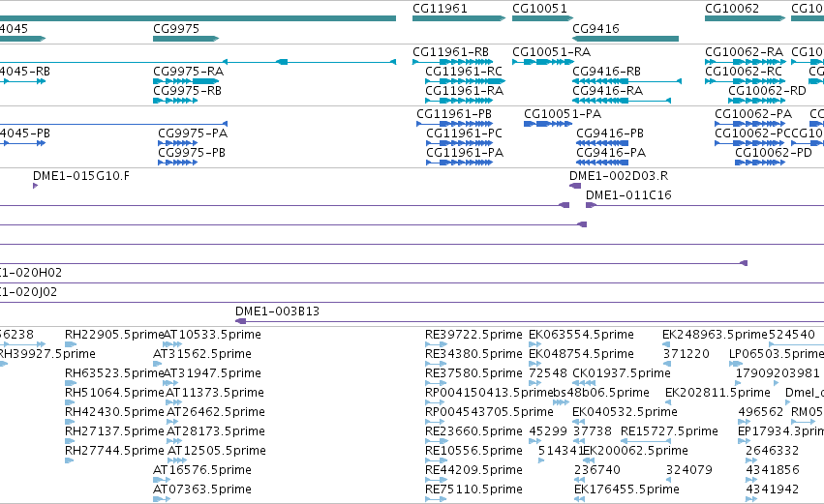Click BAC clone DME1-003B13
This screenshot has width=824, height=504.
click(x=530, y=321)
